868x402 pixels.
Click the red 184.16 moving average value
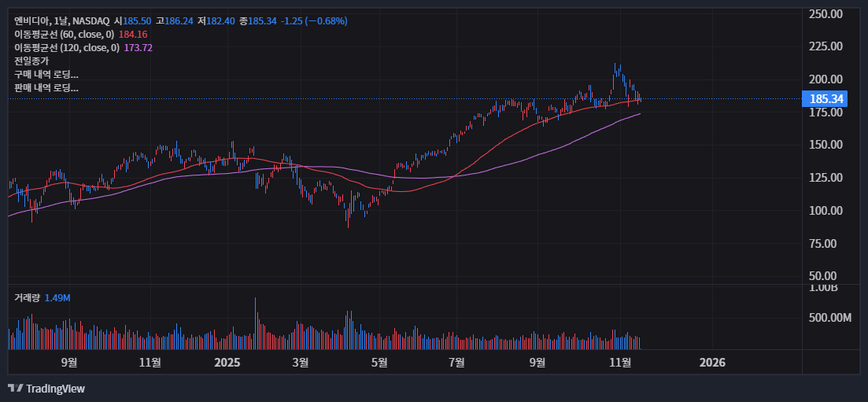(133, 35)
